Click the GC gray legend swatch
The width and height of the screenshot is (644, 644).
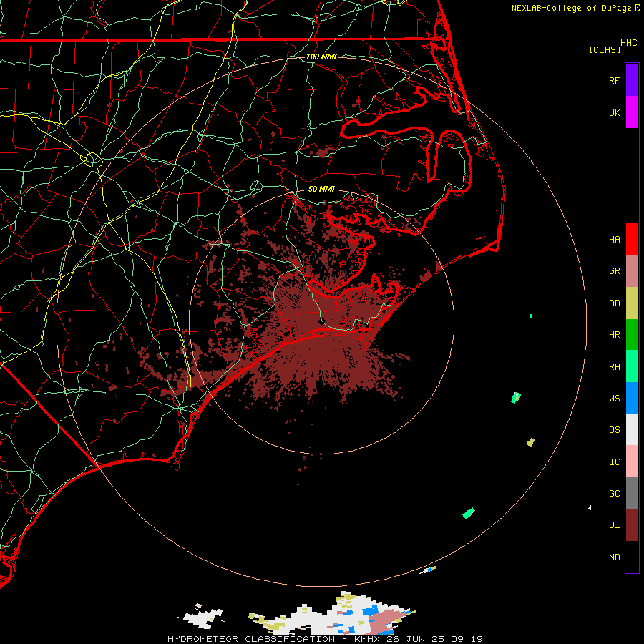(x=632, y=493)
